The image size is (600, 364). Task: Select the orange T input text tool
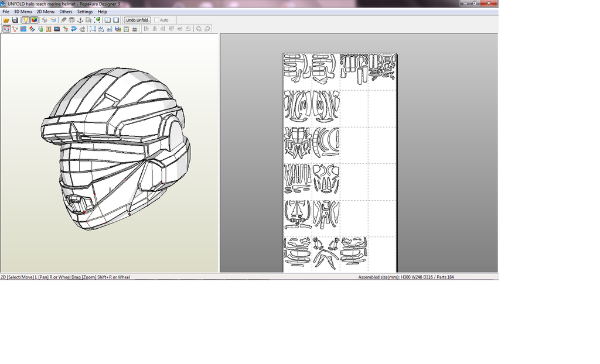(49, 29)
